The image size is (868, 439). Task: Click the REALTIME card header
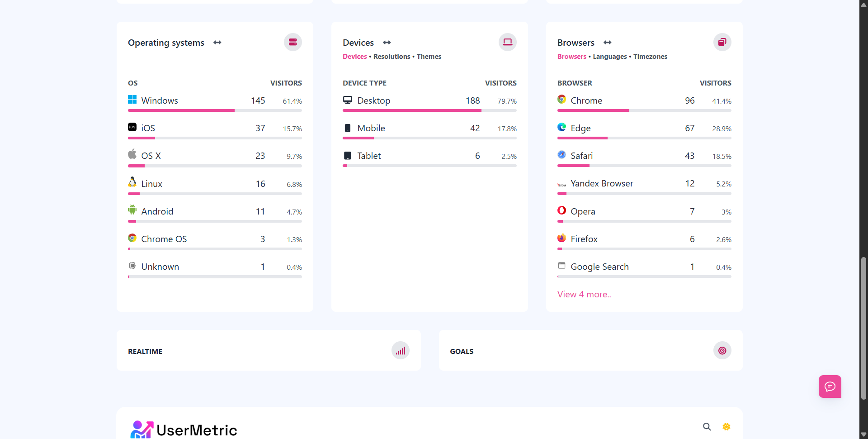click(x=145, y=351)
